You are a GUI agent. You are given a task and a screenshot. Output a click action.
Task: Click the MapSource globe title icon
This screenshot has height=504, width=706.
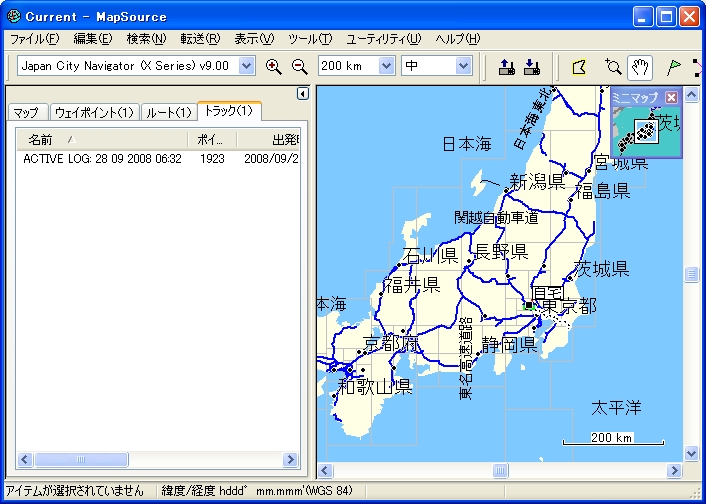coord(14,16)
